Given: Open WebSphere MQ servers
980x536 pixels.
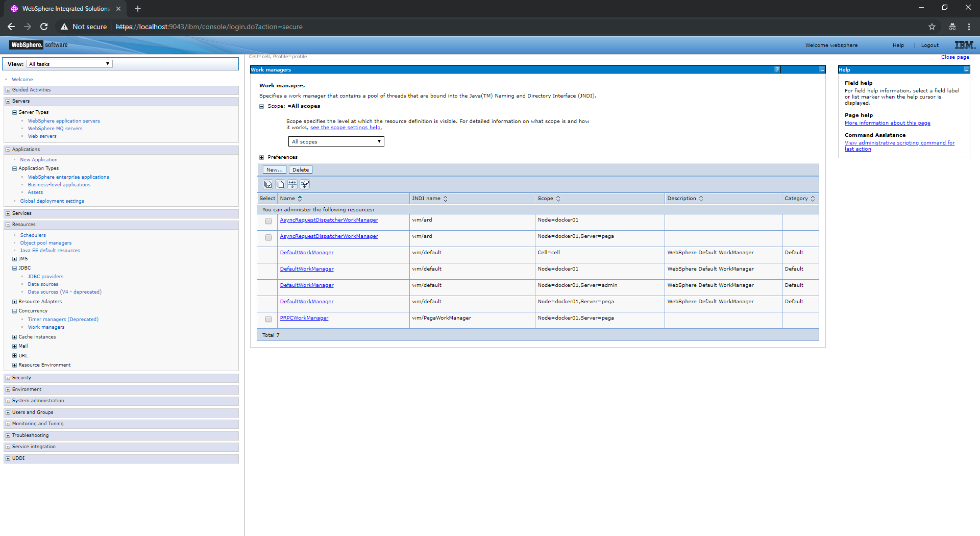Looking at the screenshot, I should [x=55, y=129].
